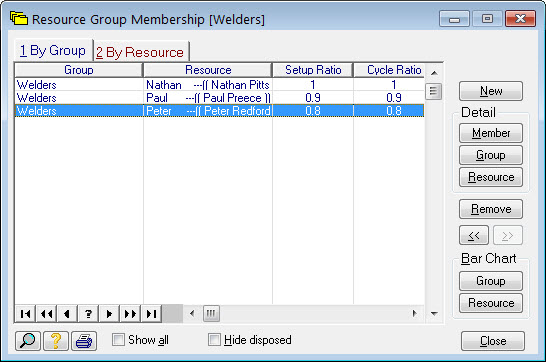Viewport: 546px width, 362px height.
Task: Click the Setup Ratio column header
Action: pos(313,70)
